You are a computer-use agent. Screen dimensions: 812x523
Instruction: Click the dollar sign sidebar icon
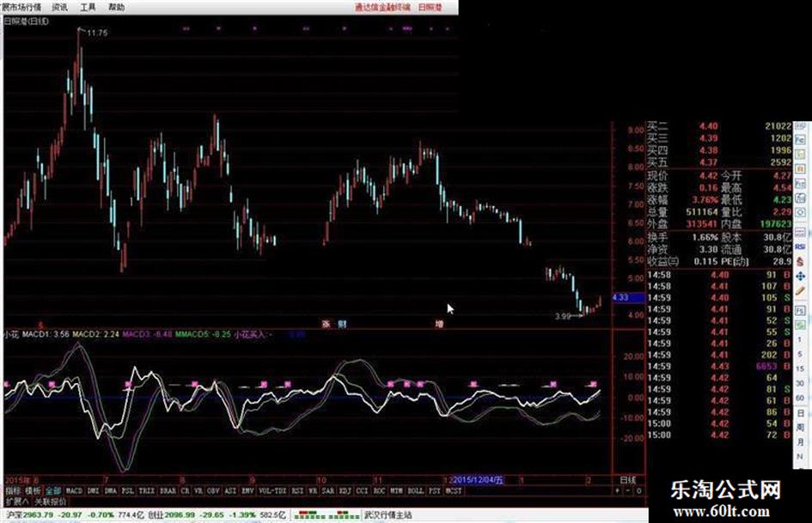pos(801,261)
